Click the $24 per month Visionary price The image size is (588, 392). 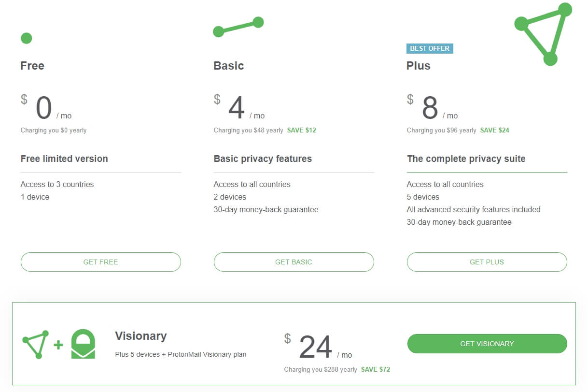pyautogui.click(x=318, y=347)
